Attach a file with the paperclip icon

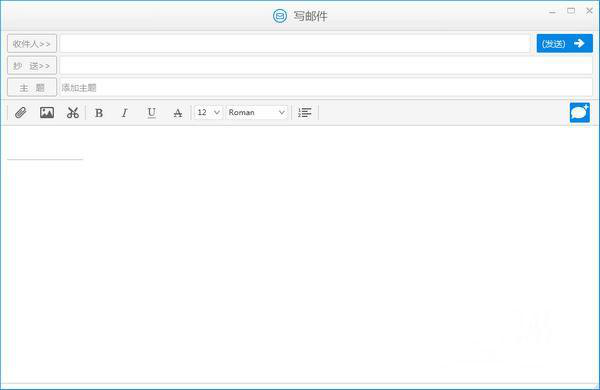21,113
